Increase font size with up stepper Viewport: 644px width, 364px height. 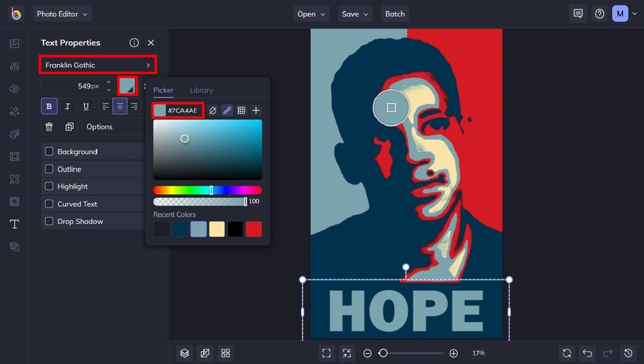click(108, 82)
